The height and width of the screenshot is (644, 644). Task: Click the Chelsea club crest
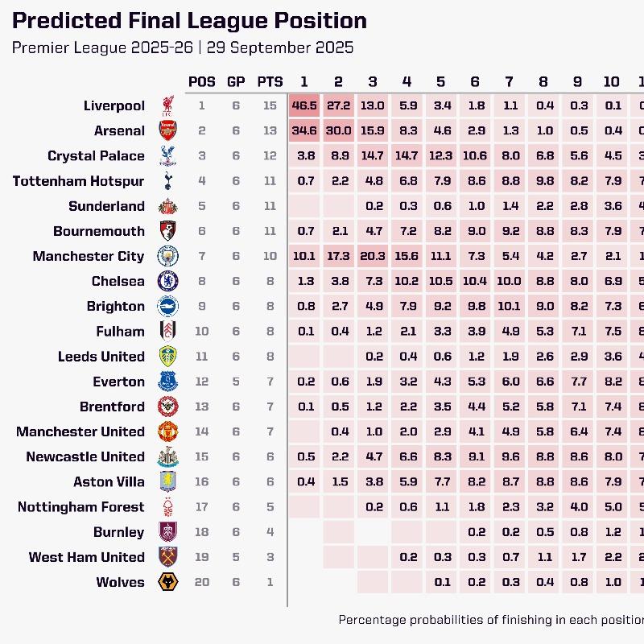tap(167, 281)
